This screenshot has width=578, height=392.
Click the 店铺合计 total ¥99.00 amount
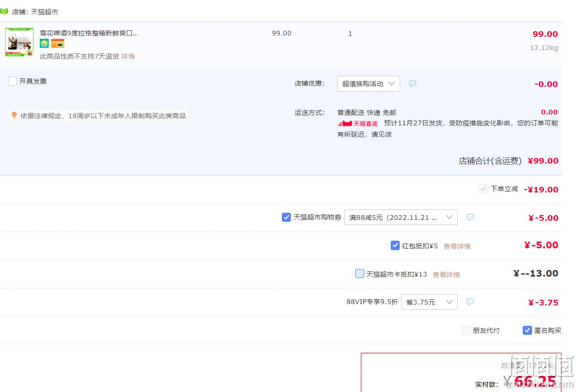tap(543, 161)
